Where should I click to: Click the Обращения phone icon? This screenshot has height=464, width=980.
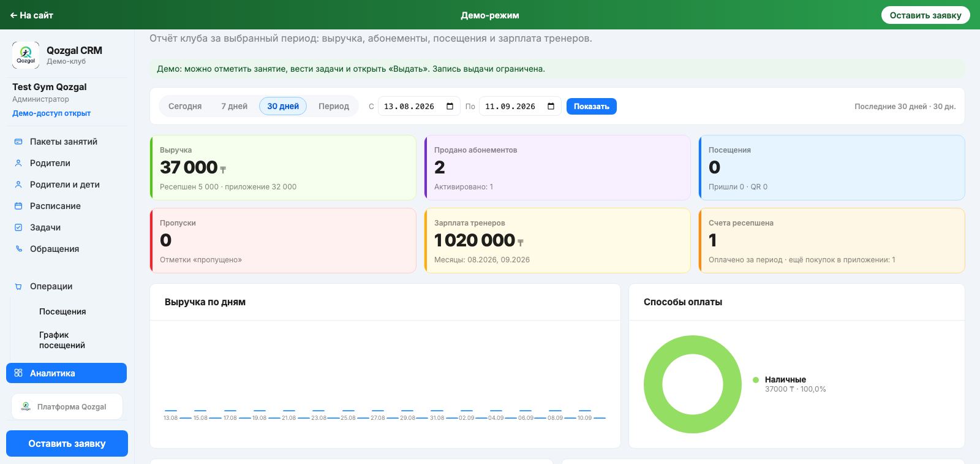coord(18,249)
